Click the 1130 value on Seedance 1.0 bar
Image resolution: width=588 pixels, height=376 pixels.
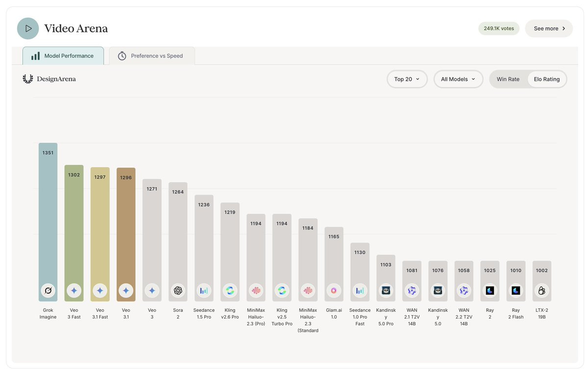pyautogui.click(x=360, y=252)
